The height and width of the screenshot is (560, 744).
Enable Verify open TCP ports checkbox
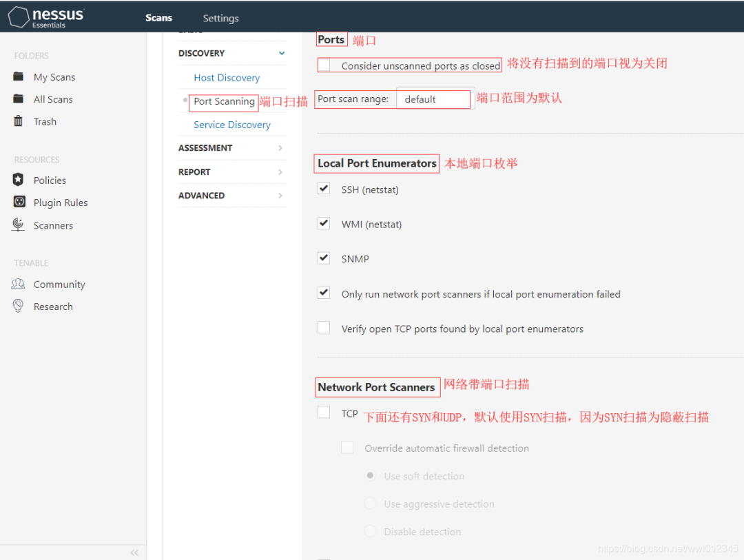click(x=324, y=328)
